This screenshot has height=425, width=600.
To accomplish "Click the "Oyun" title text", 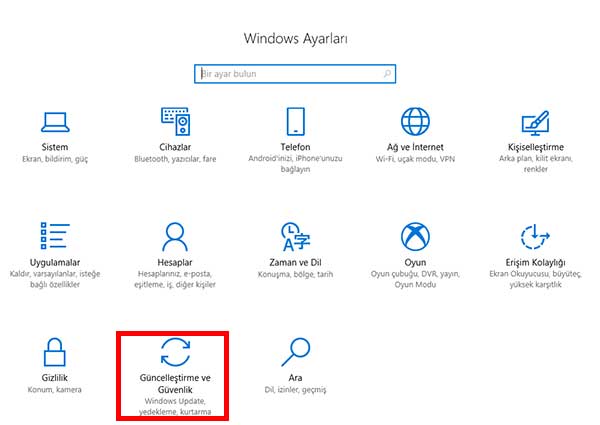I will tap(415, 263).
